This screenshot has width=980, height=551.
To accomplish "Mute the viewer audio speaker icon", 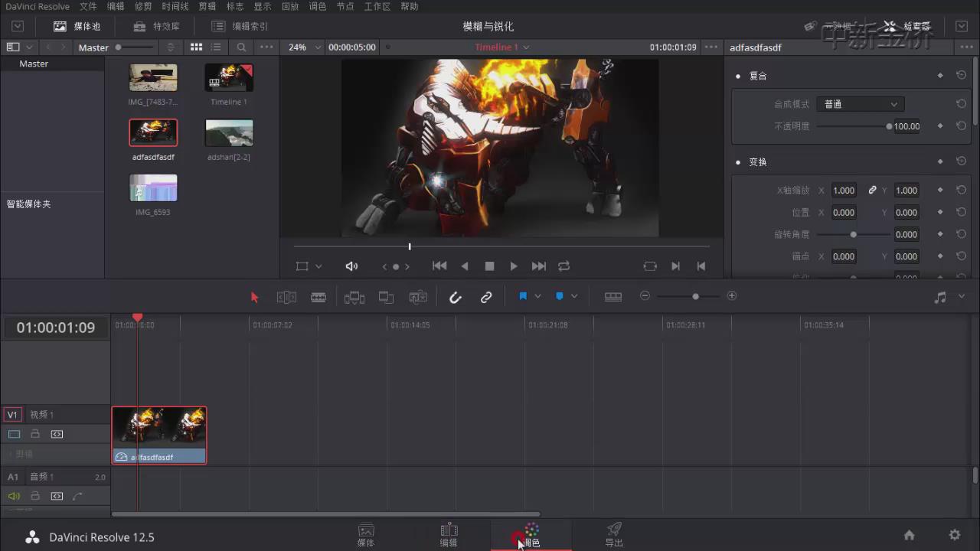I will [x=351, y=266].
